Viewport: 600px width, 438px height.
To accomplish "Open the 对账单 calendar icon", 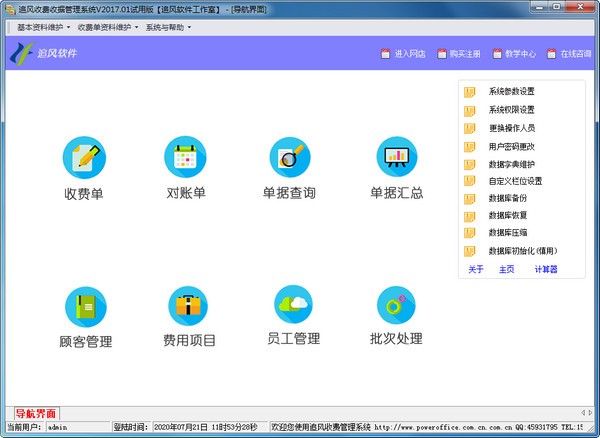I will tap(186, 156).
